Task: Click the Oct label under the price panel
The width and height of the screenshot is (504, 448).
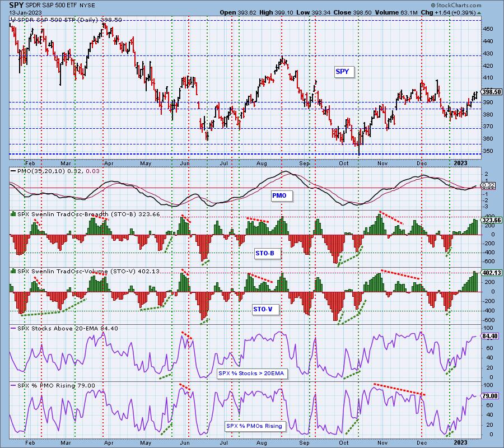Action: click(344, 164)
